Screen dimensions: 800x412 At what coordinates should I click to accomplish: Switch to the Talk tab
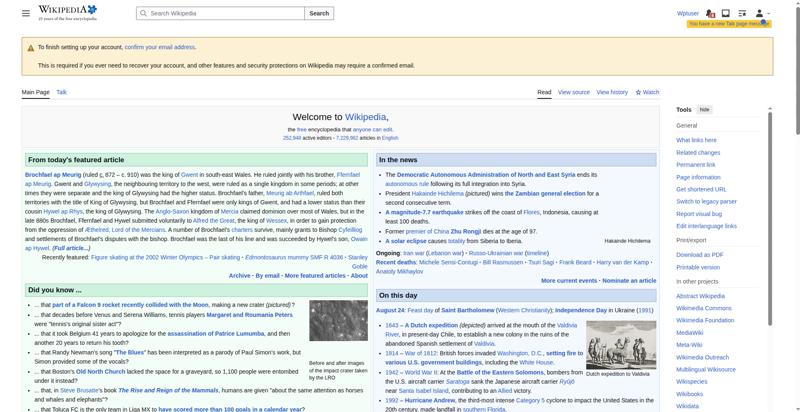62,92
